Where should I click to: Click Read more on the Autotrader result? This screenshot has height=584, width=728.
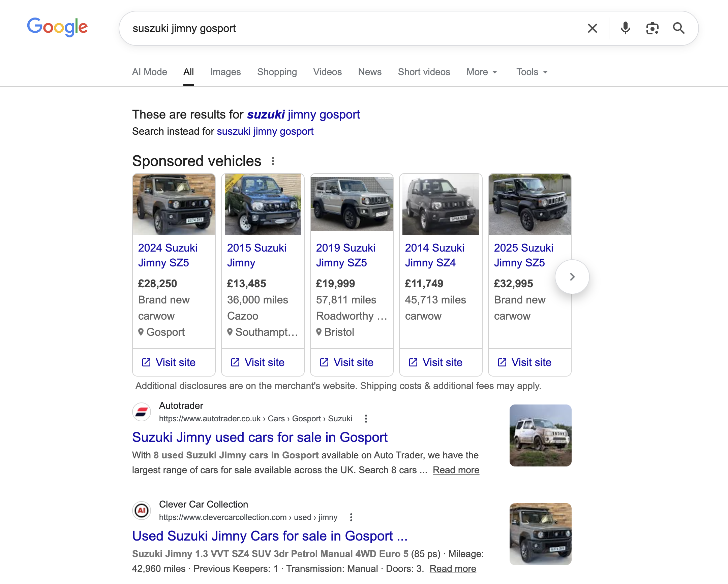click(456, 470)
